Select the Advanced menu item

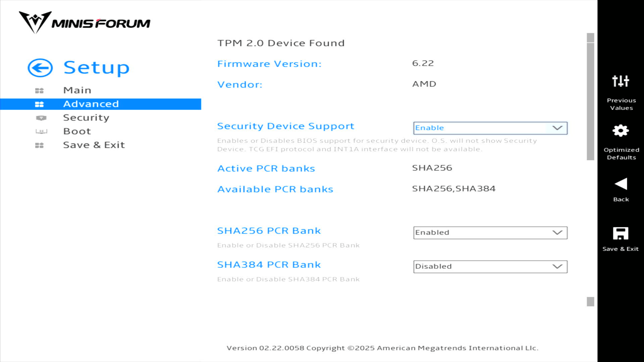91,104
